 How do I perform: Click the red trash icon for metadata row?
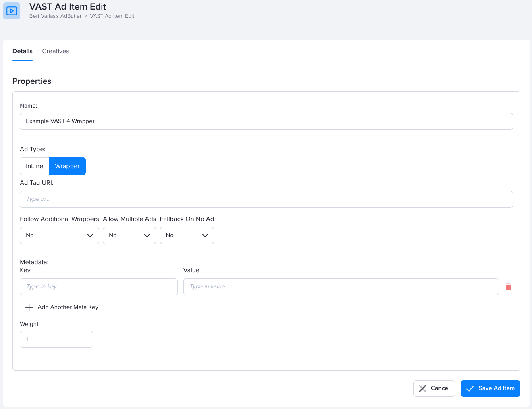508,287
